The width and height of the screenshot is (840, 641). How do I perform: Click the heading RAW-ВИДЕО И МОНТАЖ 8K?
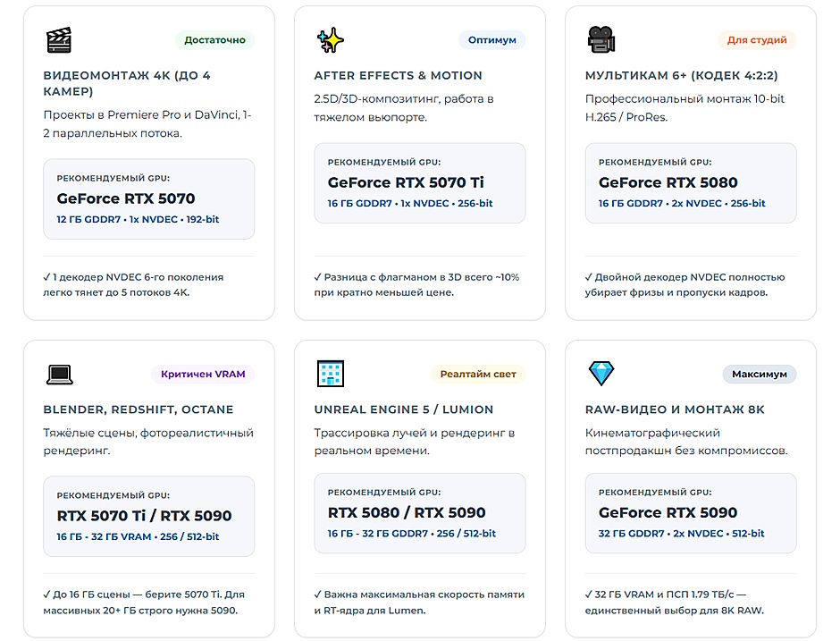pyautogui.click(x=675, y=409)
